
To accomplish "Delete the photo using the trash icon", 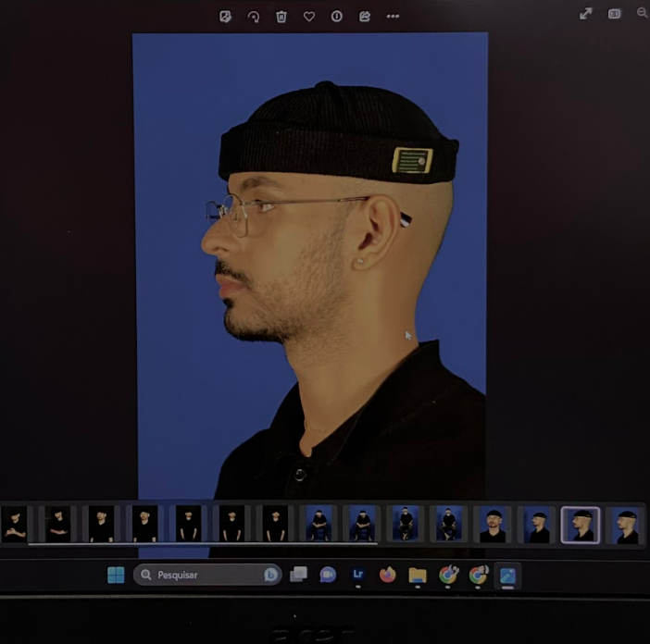I will click(x=281, y=17).
